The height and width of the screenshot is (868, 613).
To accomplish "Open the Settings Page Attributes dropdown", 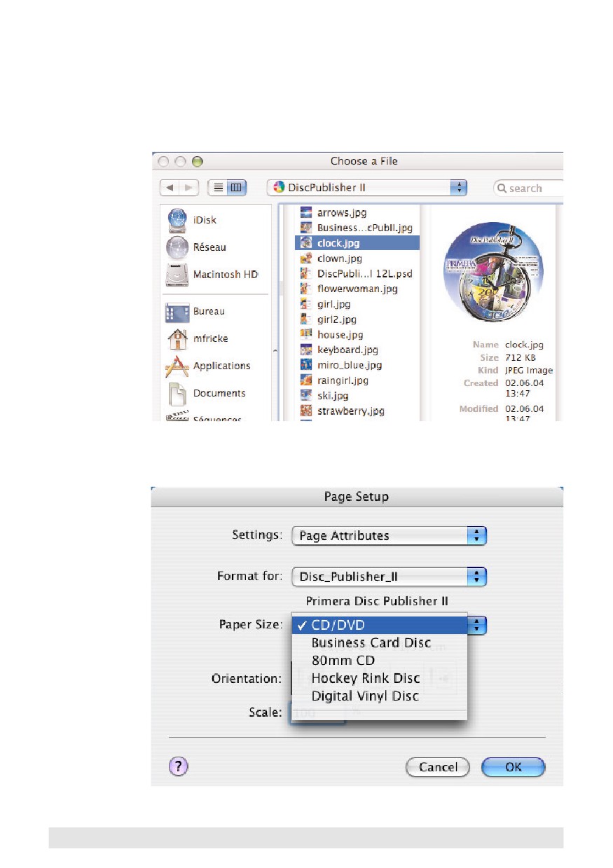I will coord(389,536).
